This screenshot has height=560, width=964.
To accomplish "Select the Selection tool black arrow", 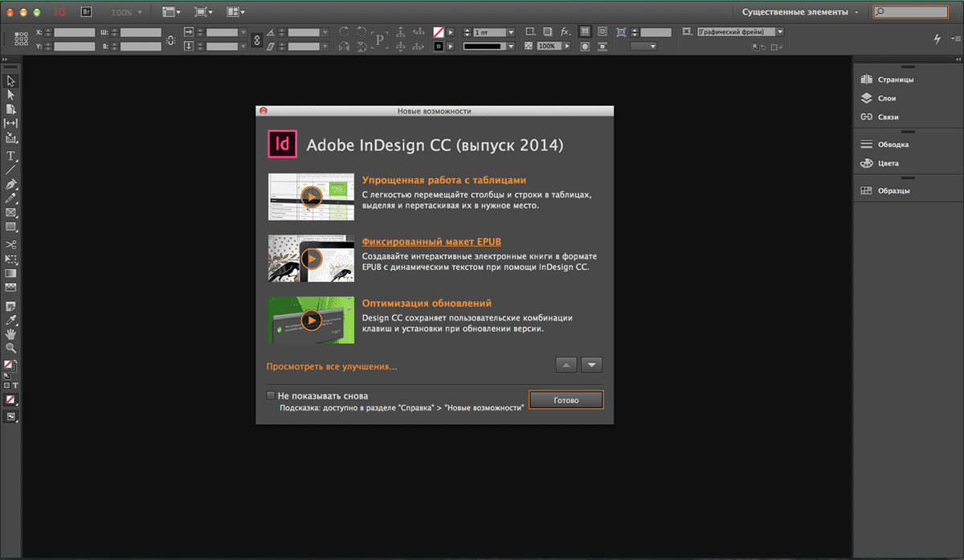I will pyautogui.click(x=11, y=81).
